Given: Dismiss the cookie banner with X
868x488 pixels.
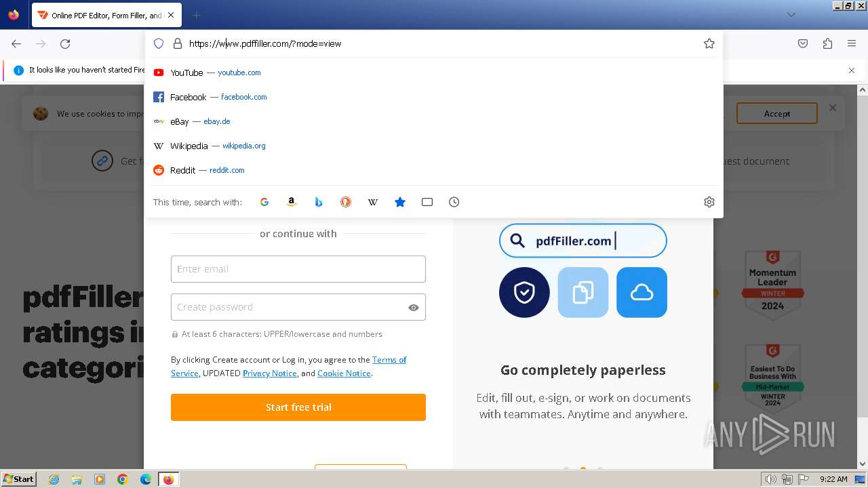Looking at the screenshot, I should (x=833, y=108).
